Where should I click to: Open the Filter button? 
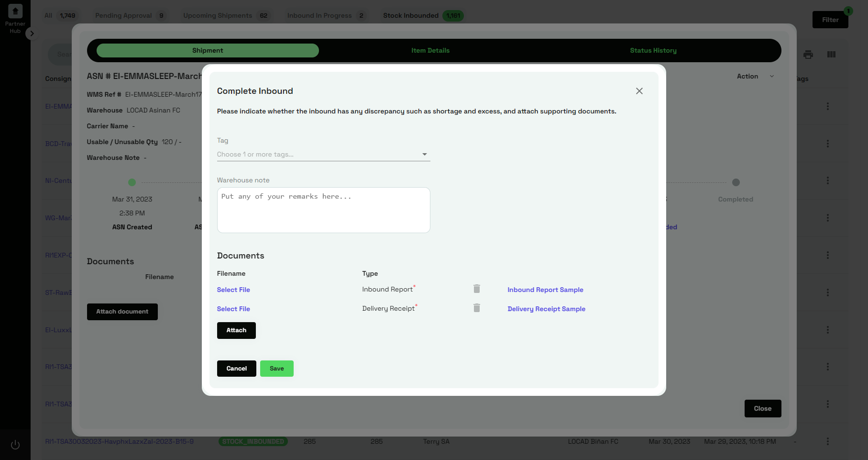point(830,20)
